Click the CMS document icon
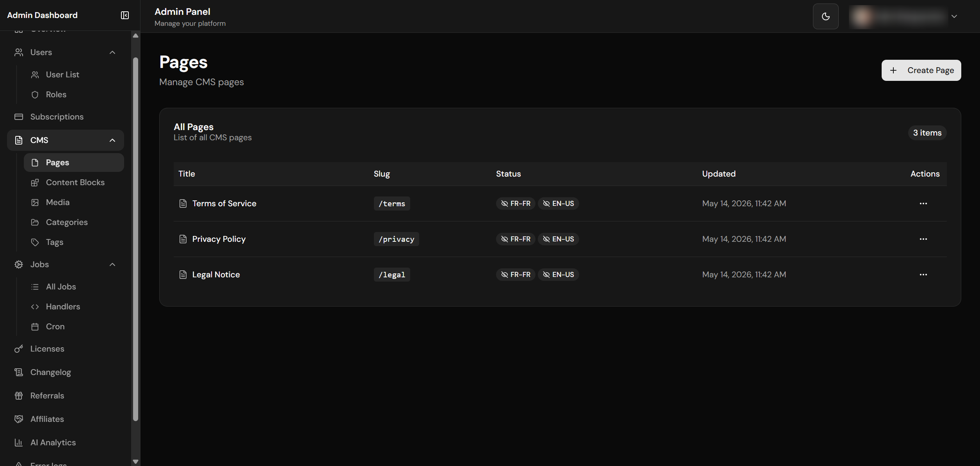This screenshot has height=466, width=980. pyautogui.click(x=19, y=140)
